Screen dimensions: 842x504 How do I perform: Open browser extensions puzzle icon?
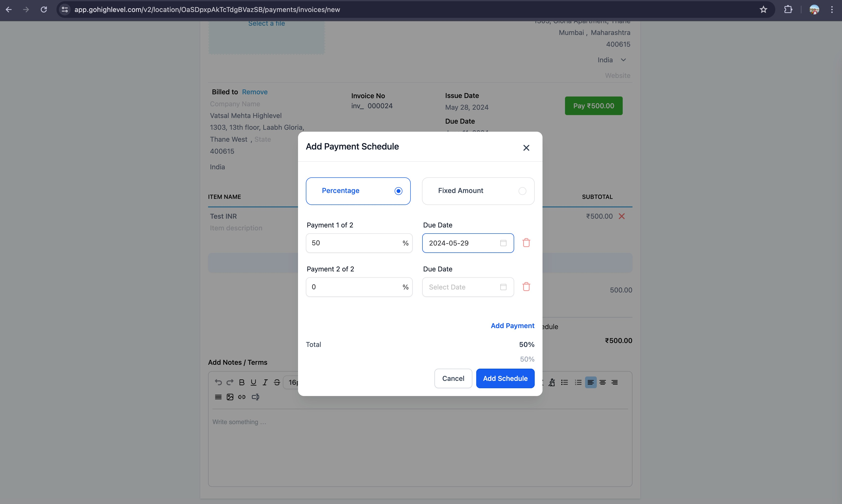coord(788,10)
